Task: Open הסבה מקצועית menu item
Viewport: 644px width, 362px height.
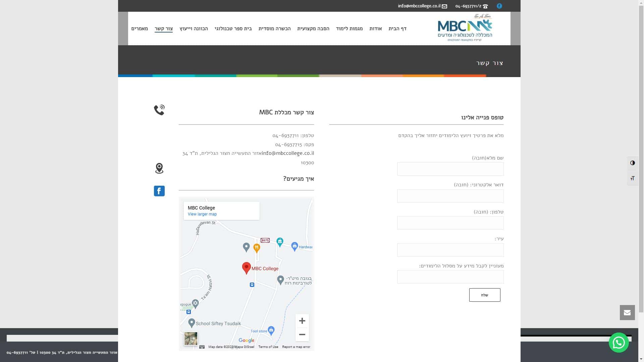Action: click(x=313, y=28)
